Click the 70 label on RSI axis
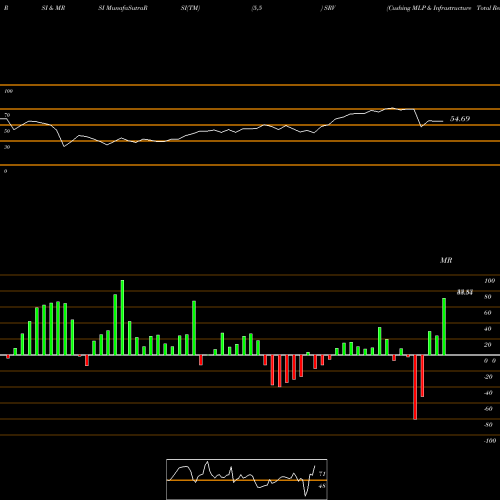This screenshot has width=500, height=500. [x=7, y=115]
